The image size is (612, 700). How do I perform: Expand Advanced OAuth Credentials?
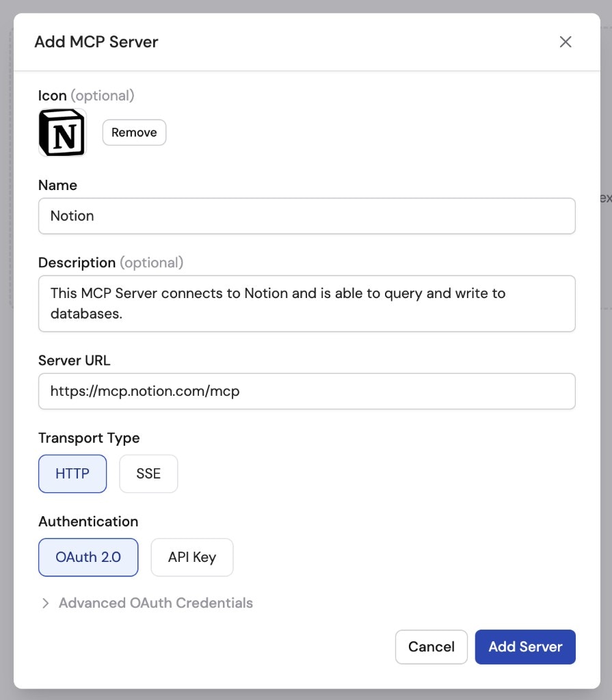coord(155,602)
